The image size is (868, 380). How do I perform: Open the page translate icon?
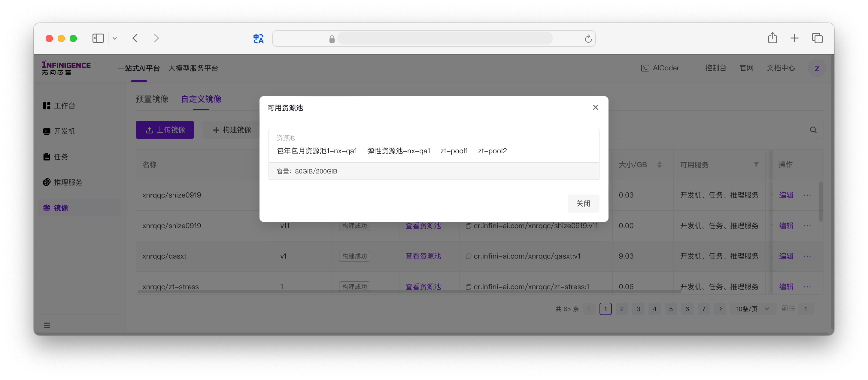point(258,38)
